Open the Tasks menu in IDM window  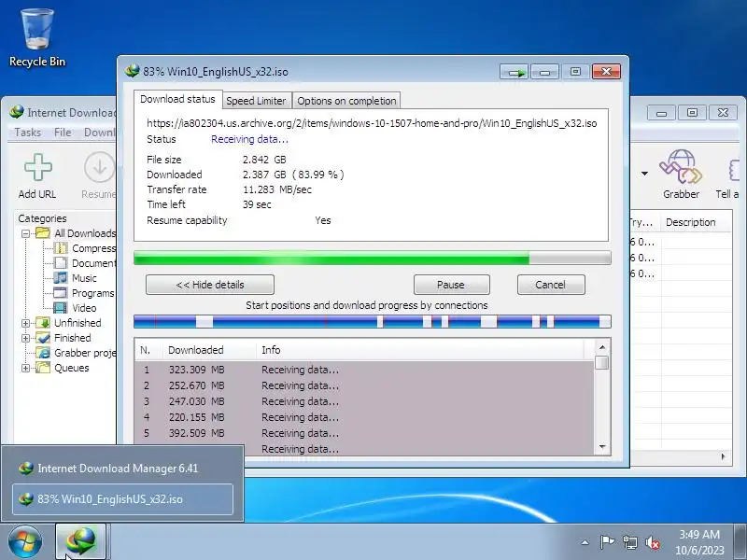28,133
